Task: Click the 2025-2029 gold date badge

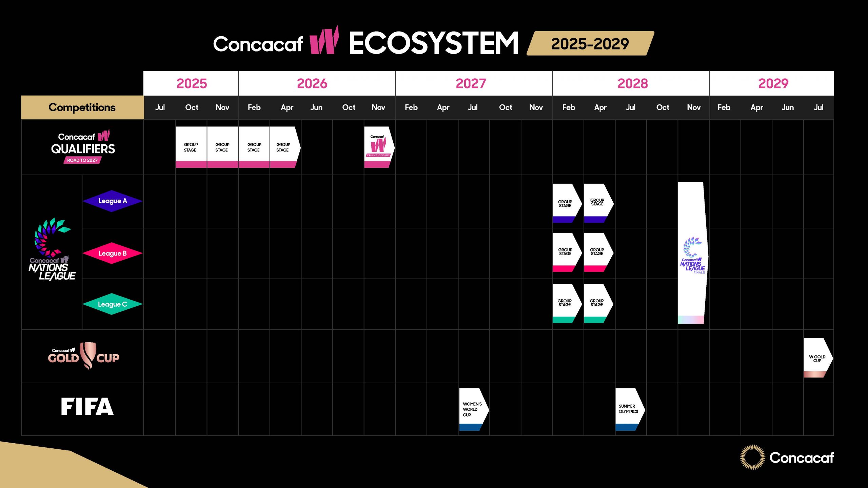Action: tap(590, 44)
